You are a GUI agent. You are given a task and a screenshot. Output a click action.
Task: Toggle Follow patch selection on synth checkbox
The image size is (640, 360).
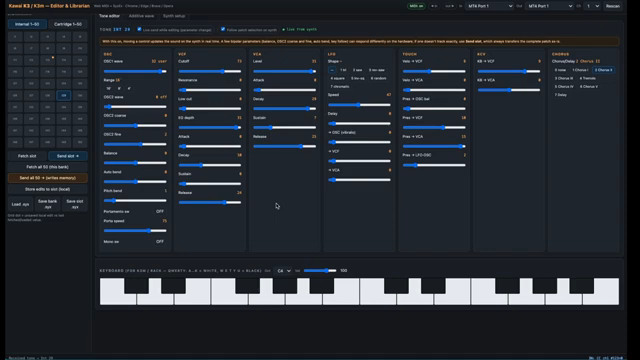223,29
